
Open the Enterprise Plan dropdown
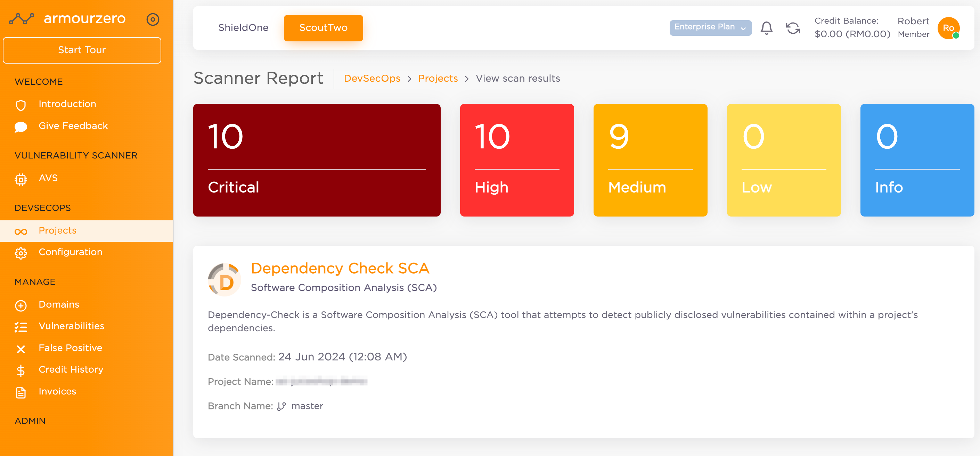pos(710,27)
